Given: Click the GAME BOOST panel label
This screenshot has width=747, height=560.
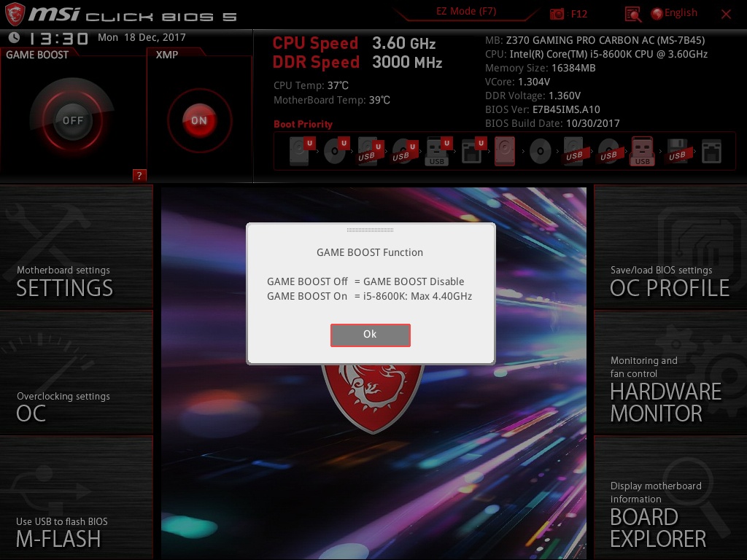Looking at the screenshot, I should pos(37,55).
